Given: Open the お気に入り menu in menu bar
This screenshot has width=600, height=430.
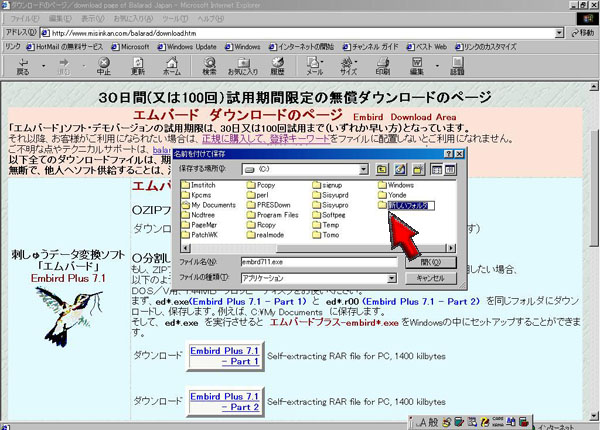Looking at the screenshot, I should click(x=133, y=18).
